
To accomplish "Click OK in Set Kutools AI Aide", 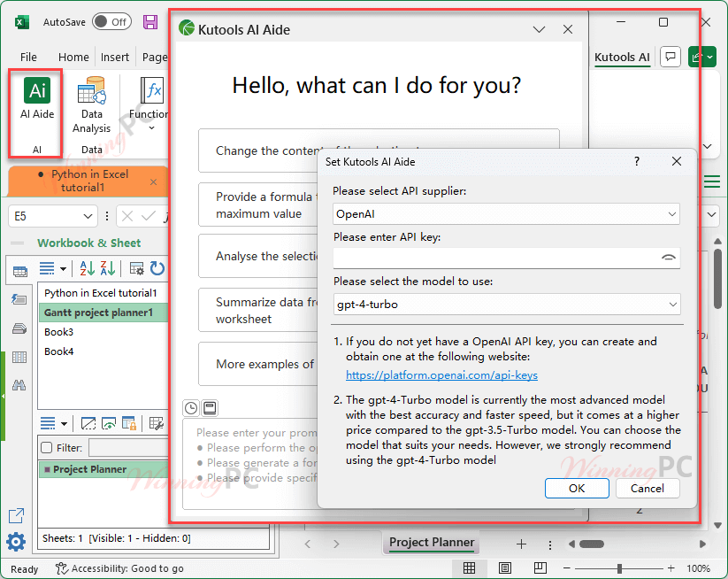I will click(x=577, y=488).
